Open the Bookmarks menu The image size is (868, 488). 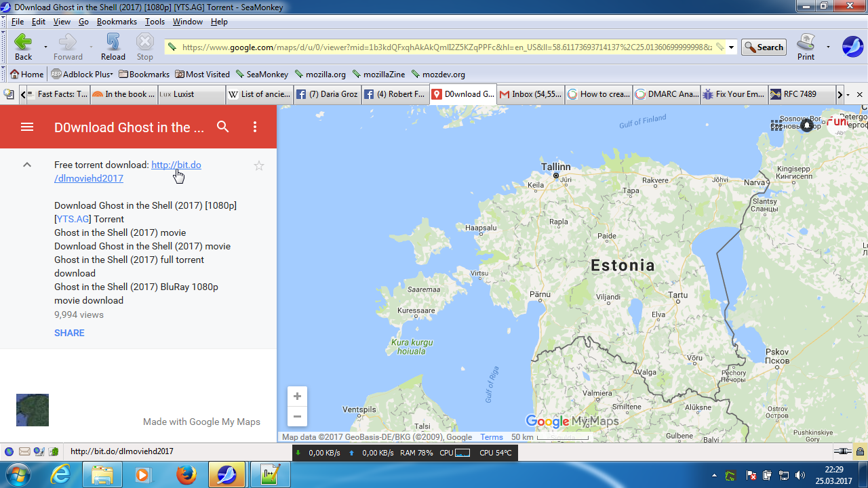click(x=117, y=22)
